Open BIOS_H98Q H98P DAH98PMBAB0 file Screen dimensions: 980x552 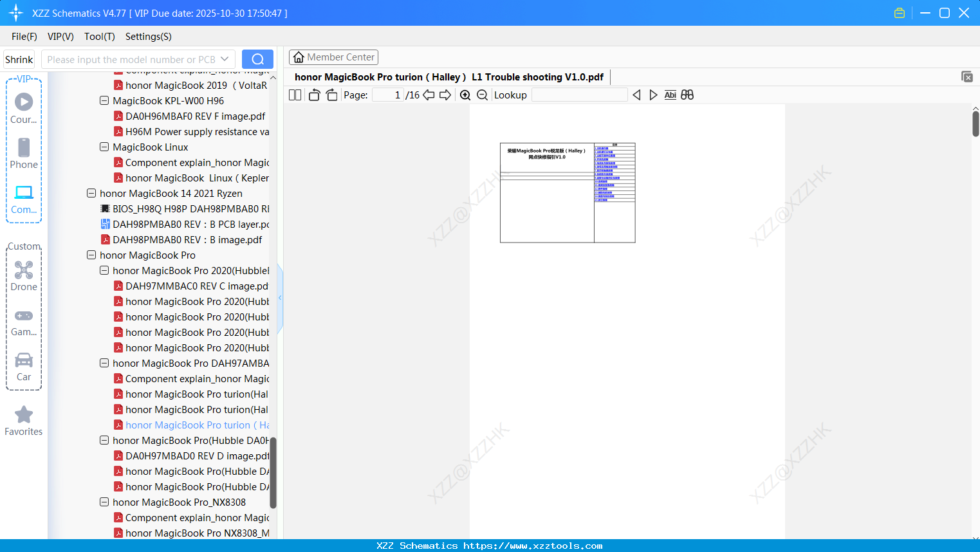click(x=185, y=209)
